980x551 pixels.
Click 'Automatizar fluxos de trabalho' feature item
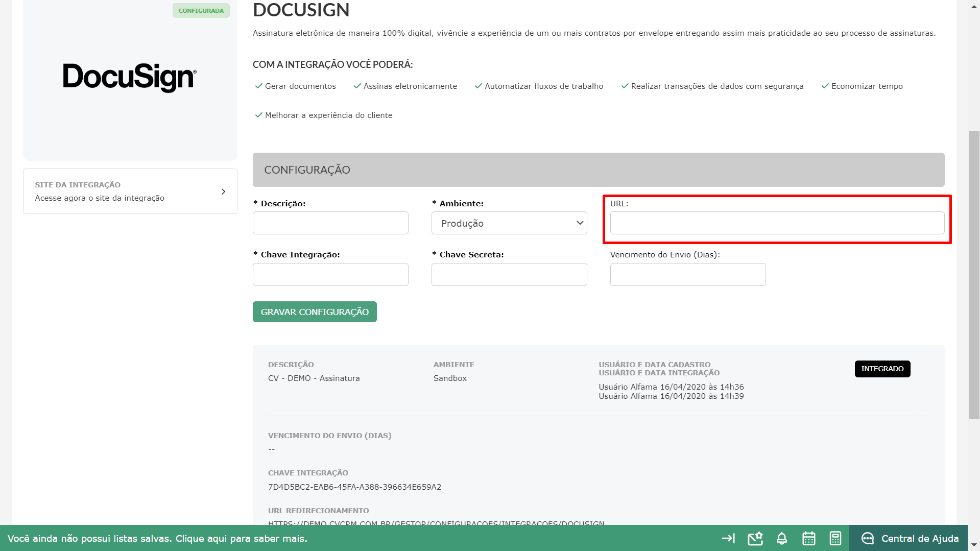tap(539, 86)
